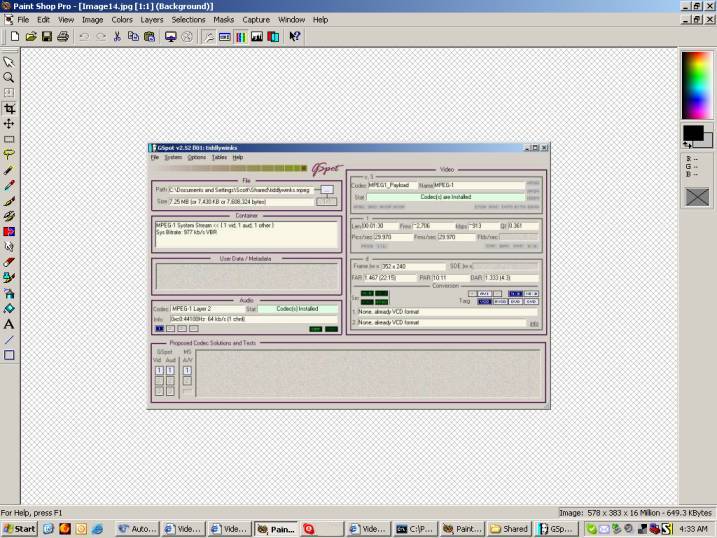Select the Draw line tool
The height and width of the screenshot is (538, 717).
(9, 340)
